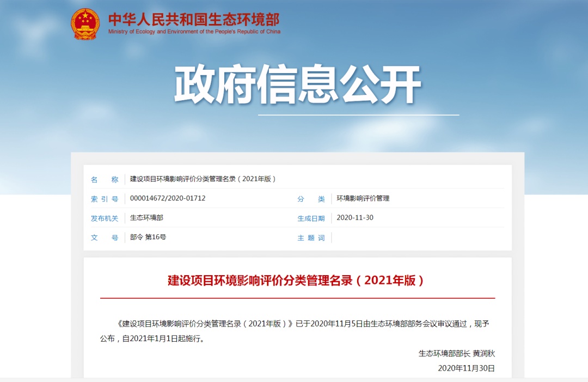This screenshot has width=588, height=382.
Task: Click the 生成日期 field label
Action: [x=311, y=218]
